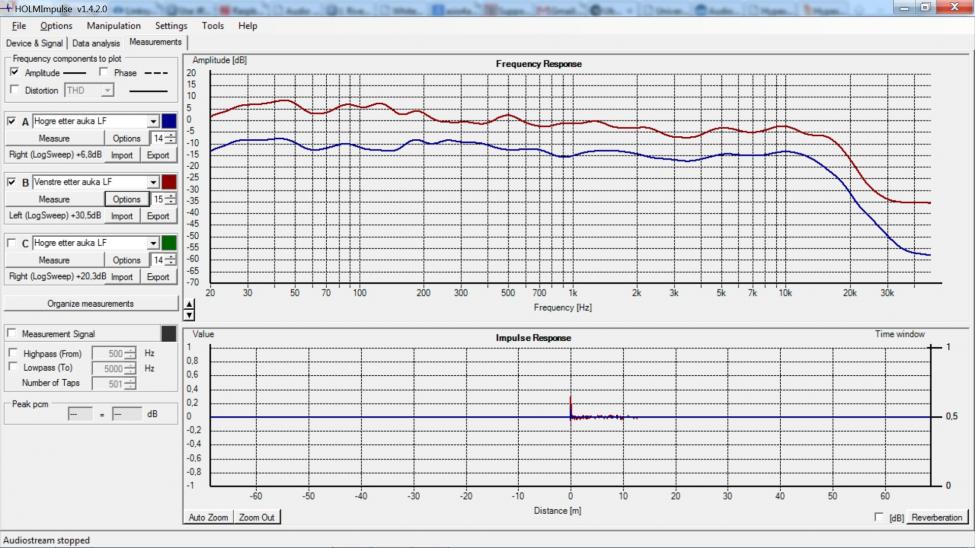
Task: Switch to Device & Signal tab
Action: (34, 43)
